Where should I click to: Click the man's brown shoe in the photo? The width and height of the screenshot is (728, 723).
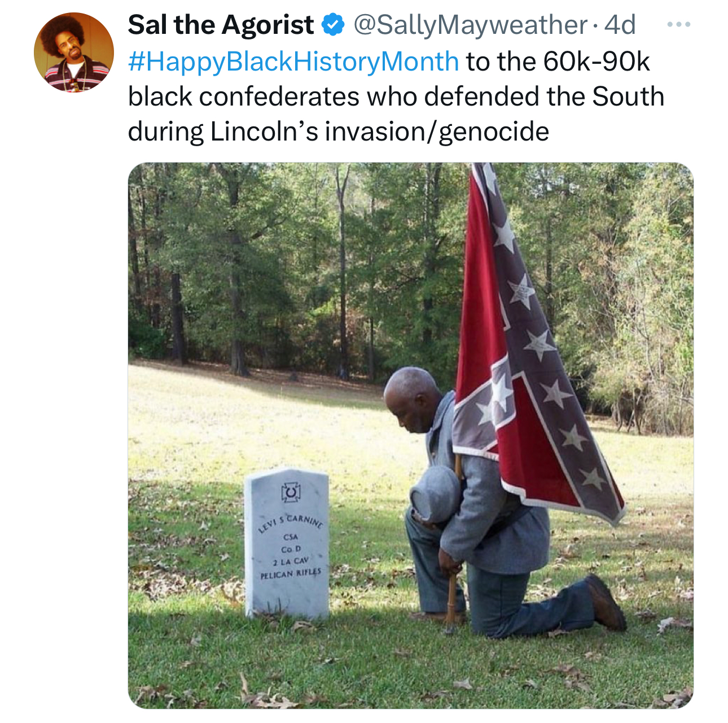(x=605, y=602)
